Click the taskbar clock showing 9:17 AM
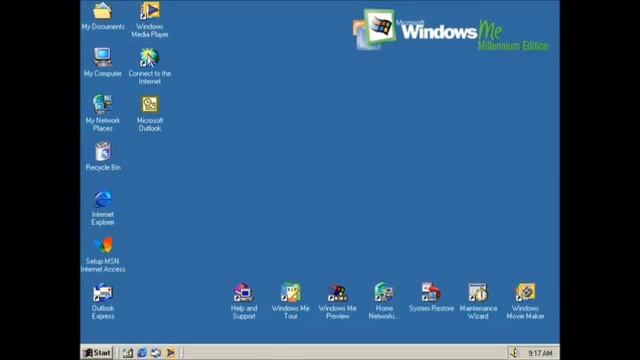 (540, 353)
